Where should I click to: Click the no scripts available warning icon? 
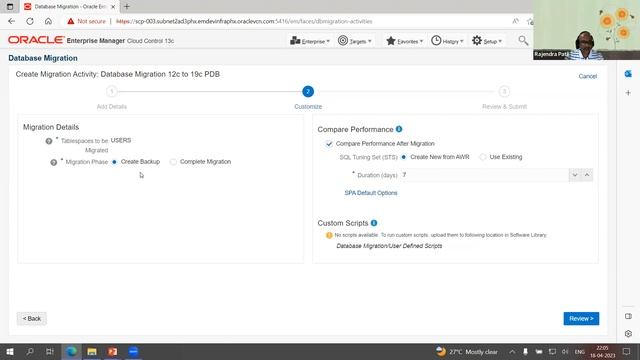pos(329,235)
